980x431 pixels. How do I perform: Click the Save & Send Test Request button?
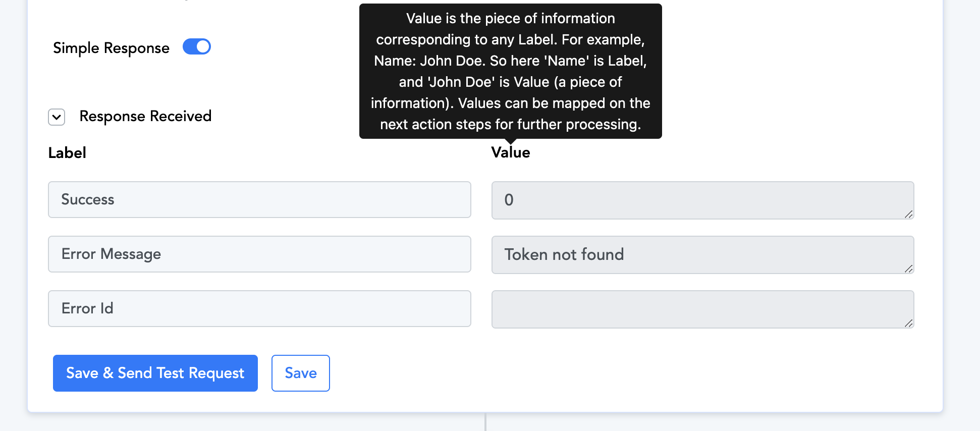coord(155,373)
